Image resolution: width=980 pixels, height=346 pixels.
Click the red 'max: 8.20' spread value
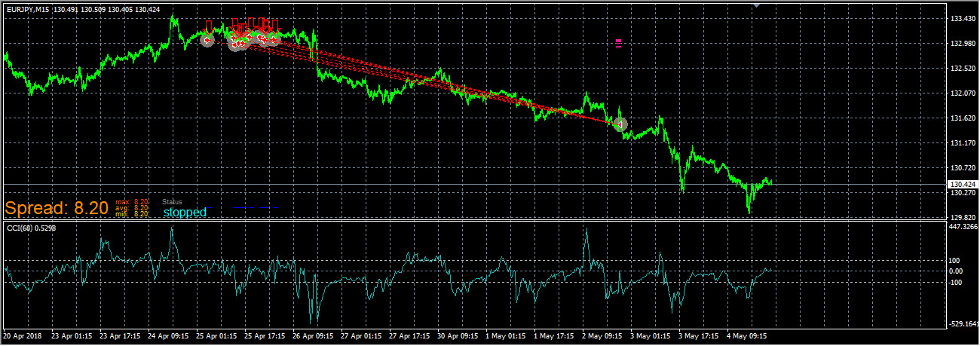(132, 202)
